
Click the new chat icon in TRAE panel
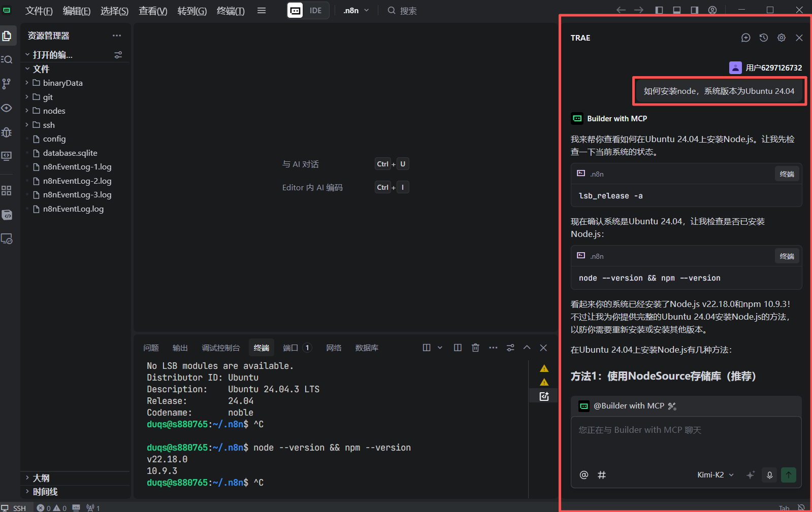[745, 38]
